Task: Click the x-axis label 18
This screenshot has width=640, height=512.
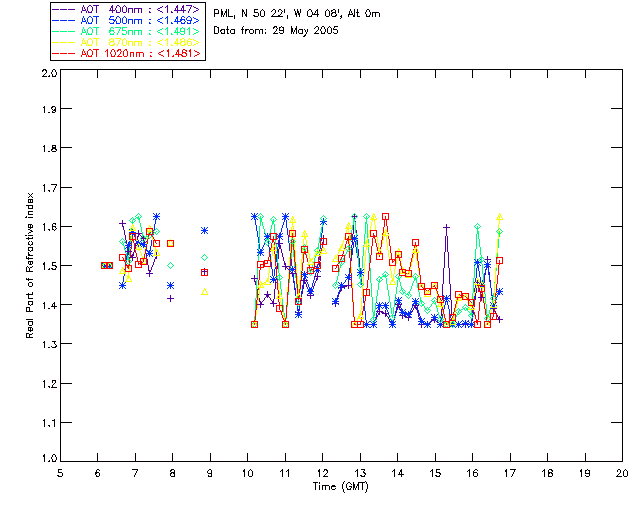Action: tap(547, 473)
